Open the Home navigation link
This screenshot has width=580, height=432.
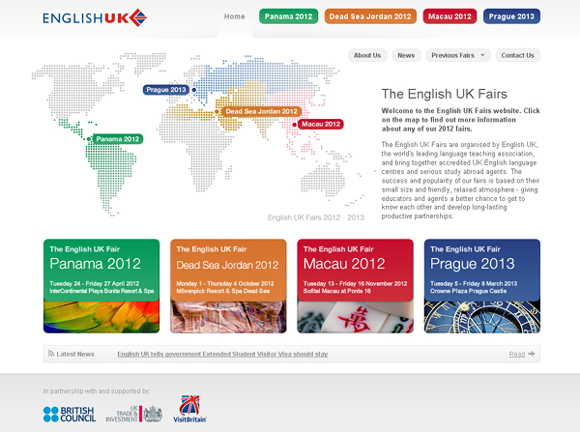point(235,17)
